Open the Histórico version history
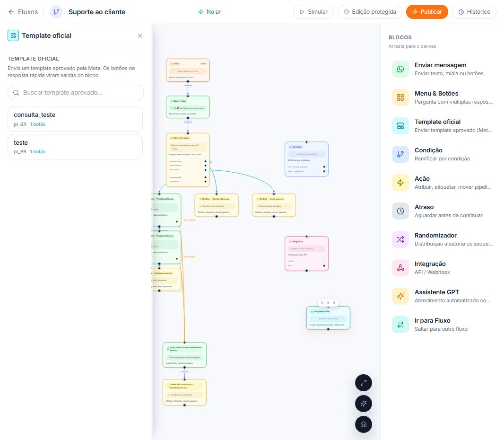This screenshot has height=440, width=504. [474, 12]
